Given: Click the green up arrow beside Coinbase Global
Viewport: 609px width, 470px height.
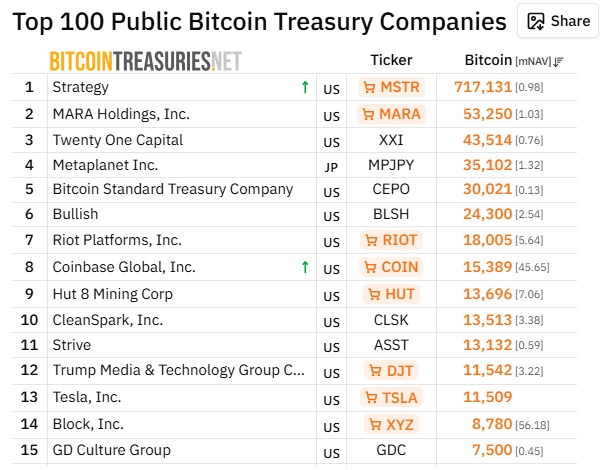Looking at the screenshot, I should pos(304,267).
